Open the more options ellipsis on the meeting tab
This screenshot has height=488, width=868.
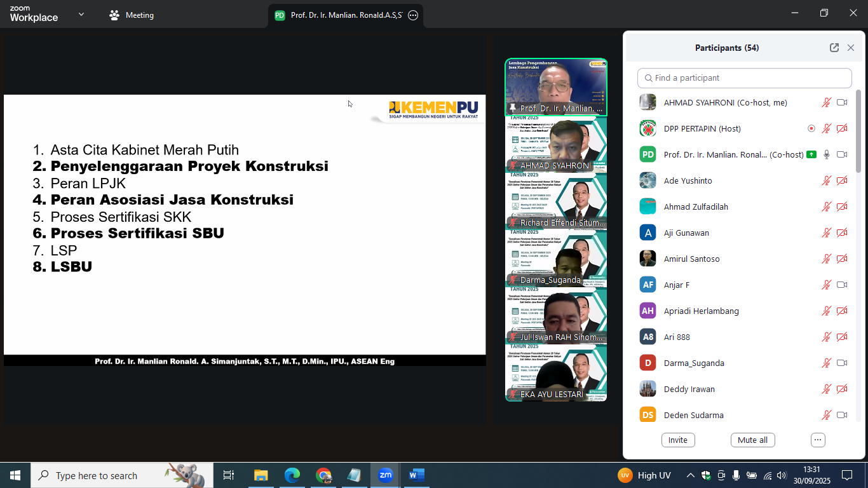(x=413, y=15)
